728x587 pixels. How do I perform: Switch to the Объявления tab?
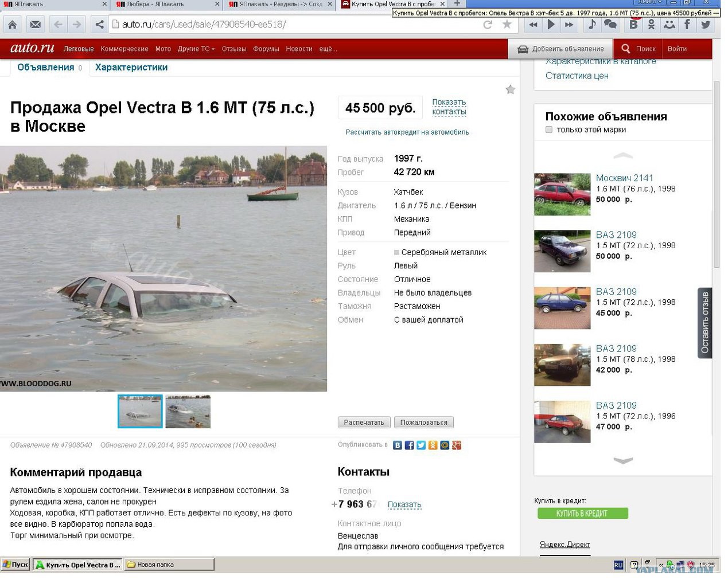pos(46,68)
